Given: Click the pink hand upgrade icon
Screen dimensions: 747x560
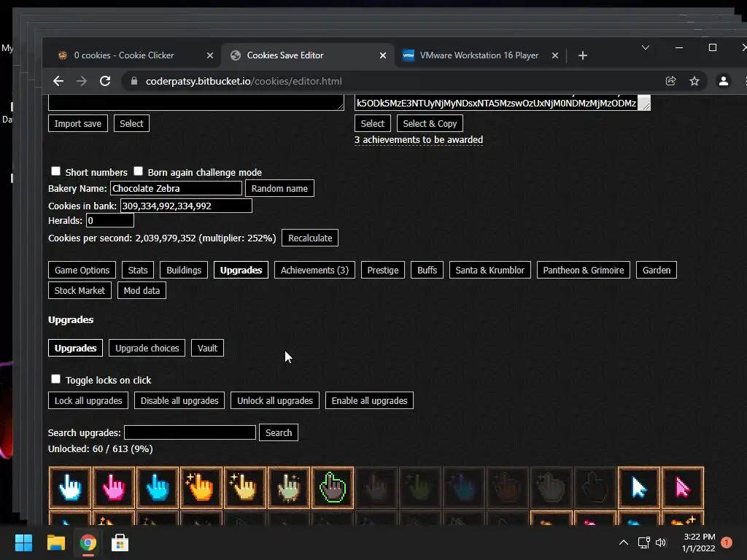Looking at the screenshot, I should tap(113, 488).
